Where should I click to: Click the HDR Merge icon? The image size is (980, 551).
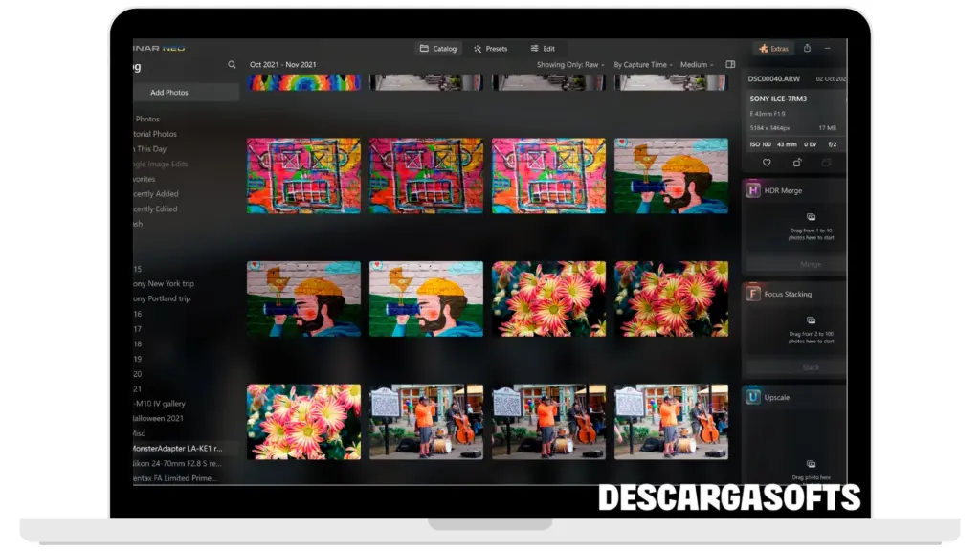point(754,191)
